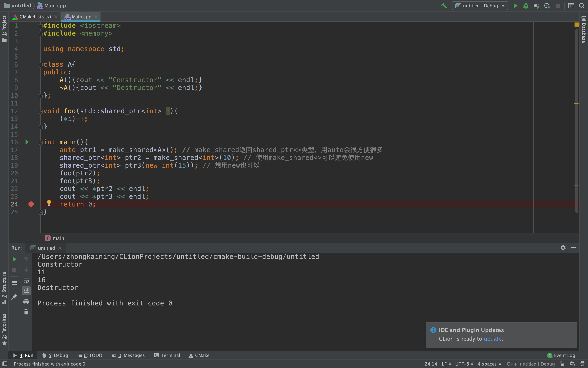Open the 4 spaces indent dropdown
Screen dimensions: 588x368
[489, 364]
